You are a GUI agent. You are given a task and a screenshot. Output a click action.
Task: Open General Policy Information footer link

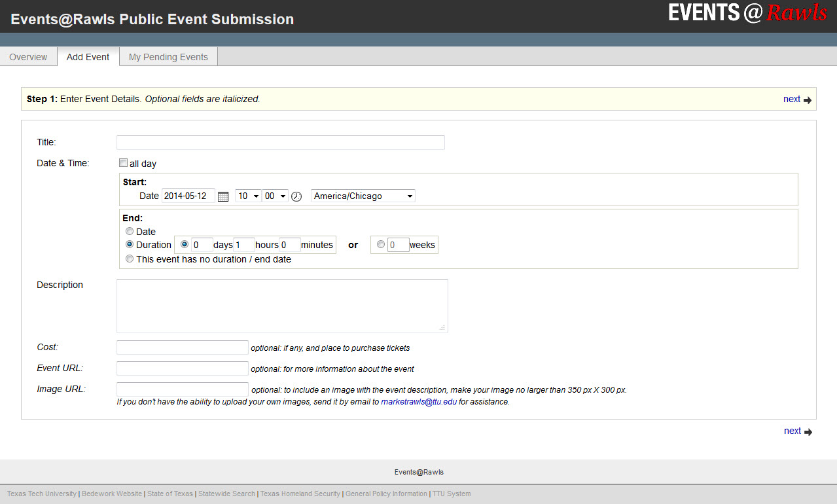386,494
